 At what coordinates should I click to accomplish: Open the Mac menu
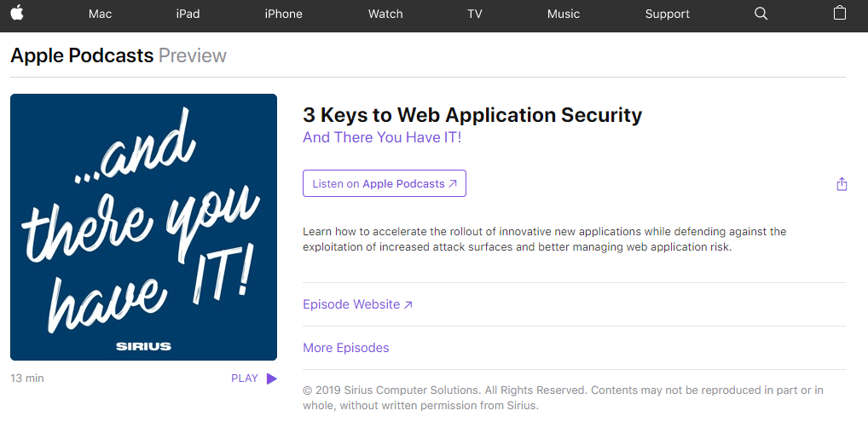[x=101, y=14]
